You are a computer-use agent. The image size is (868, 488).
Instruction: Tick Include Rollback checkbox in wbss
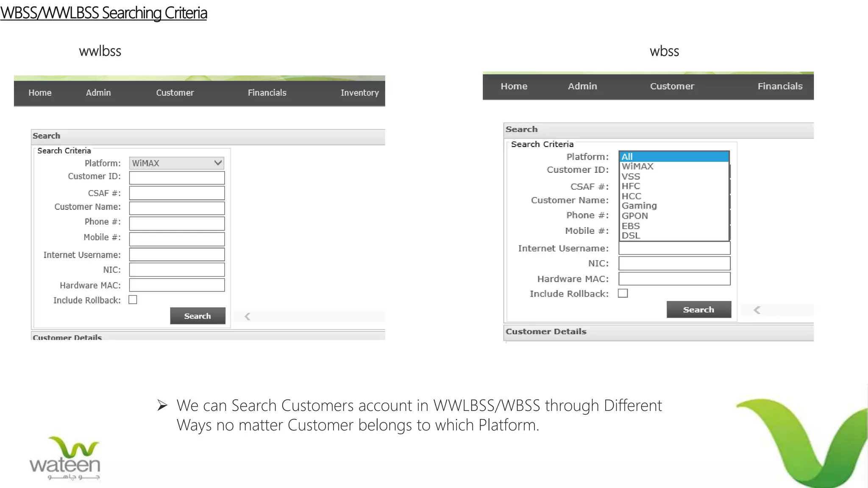tap(623, 293)
